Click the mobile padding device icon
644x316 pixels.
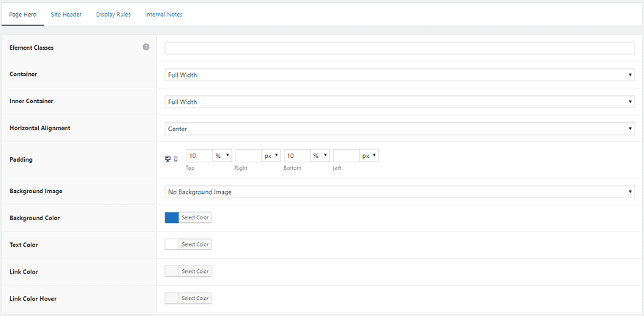176,159
